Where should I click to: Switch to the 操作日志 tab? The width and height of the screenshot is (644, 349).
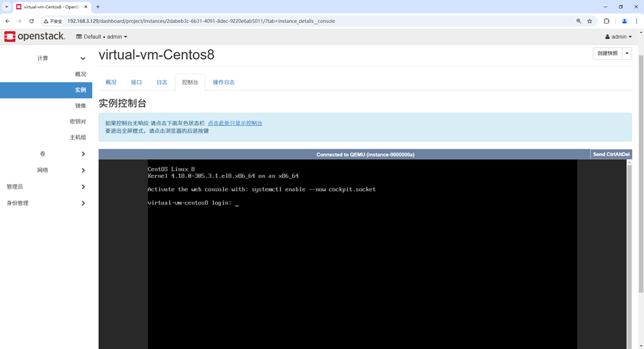(224, 82)
